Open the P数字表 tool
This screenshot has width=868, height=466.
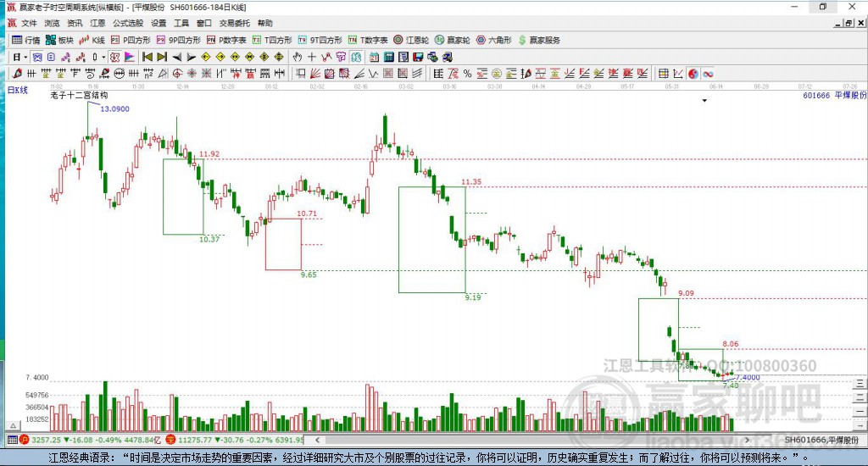coord(225,40)
